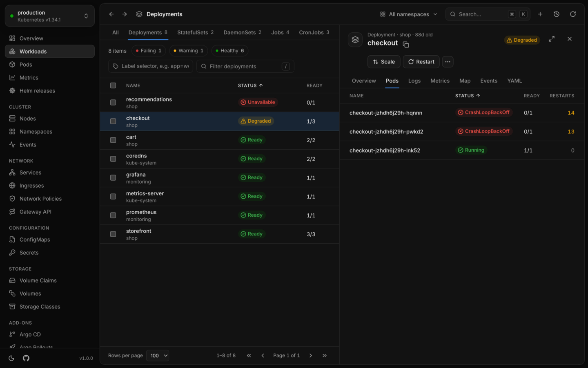Change rows per page dropdown
Viewport: 588px width, 368px height.
158,356
